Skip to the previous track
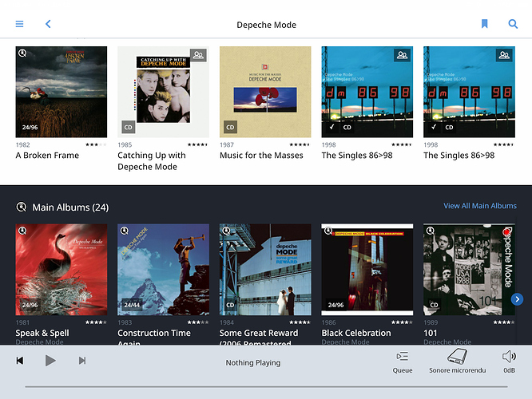Screen dimensions: 532x399 20,361
